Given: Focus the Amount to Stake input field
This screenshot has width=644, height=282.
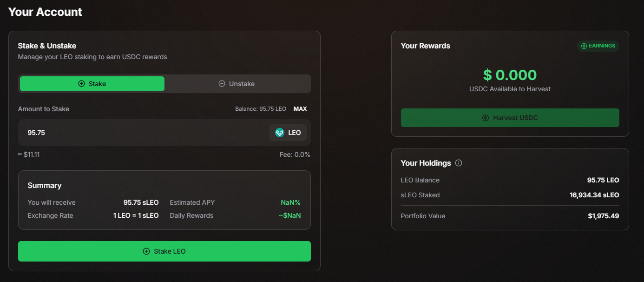Looking at the screenshot, I should click(139, 133).
